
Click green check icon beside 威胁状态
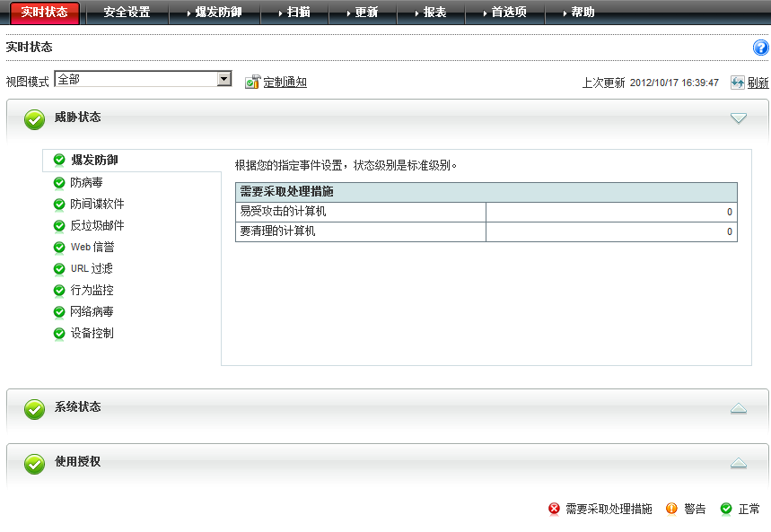point(34,119)
